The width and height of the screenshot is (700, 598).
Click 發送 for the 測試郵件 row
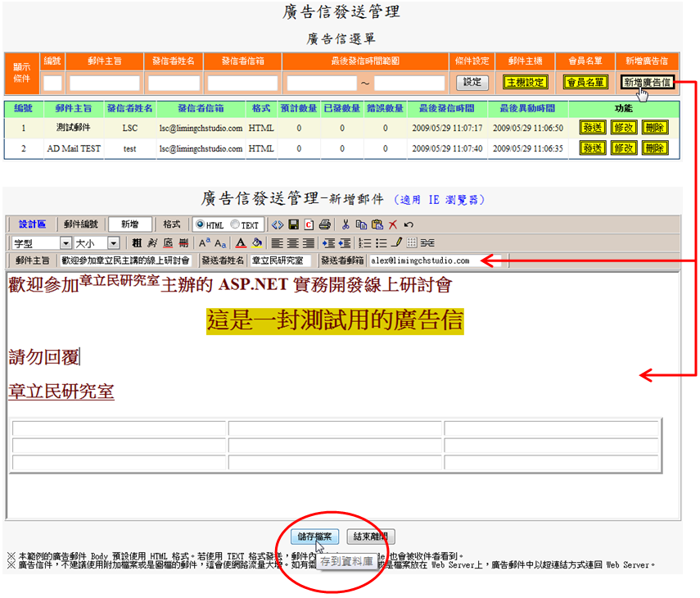coord(593,128)
